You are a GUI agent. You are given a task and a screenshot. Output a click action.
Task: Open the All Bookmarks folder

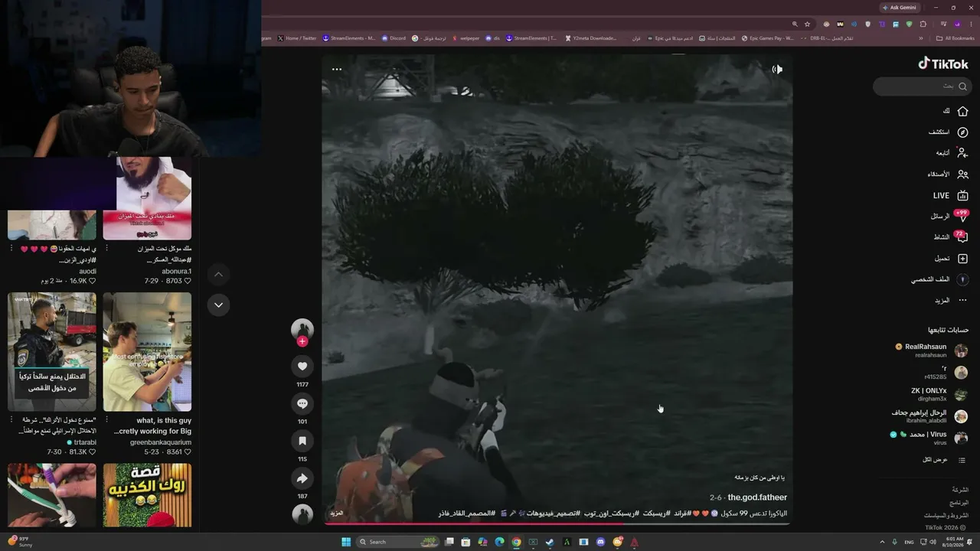click(x=955, y=38)
